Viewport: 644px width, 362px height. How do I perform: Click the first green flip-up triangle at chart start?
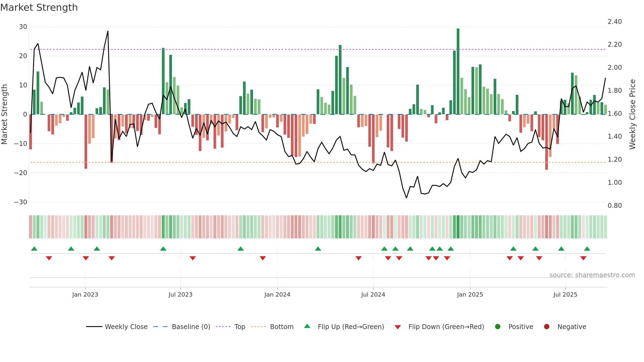(x=34, y=249)
